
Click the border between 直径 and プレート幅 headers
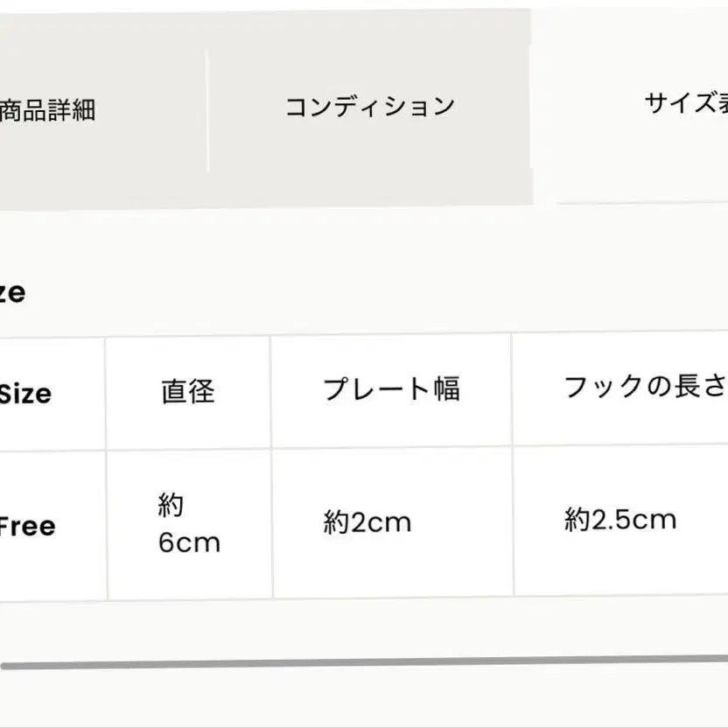(270, 391)
